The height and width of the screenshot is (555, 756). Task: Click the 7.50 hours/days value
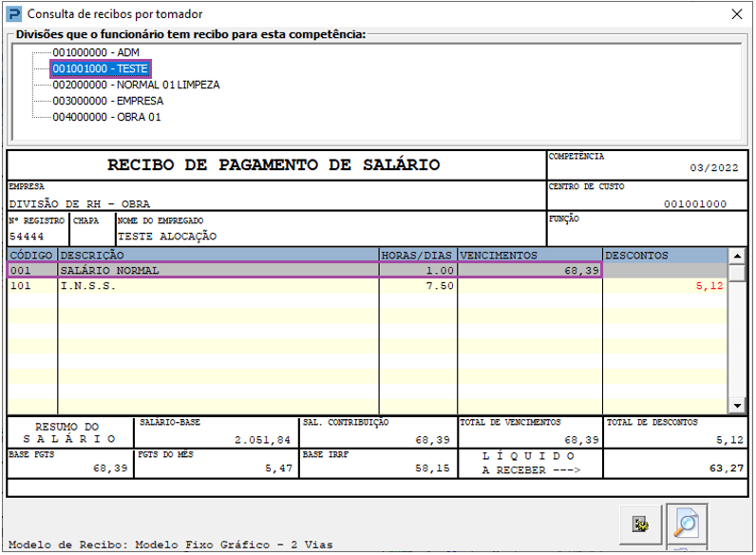click(x=440, y=286)
